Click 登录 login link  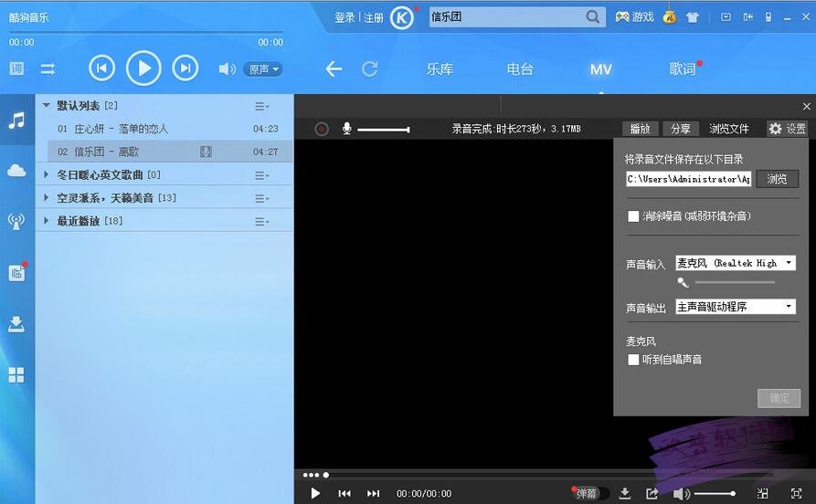click(344, 17)
